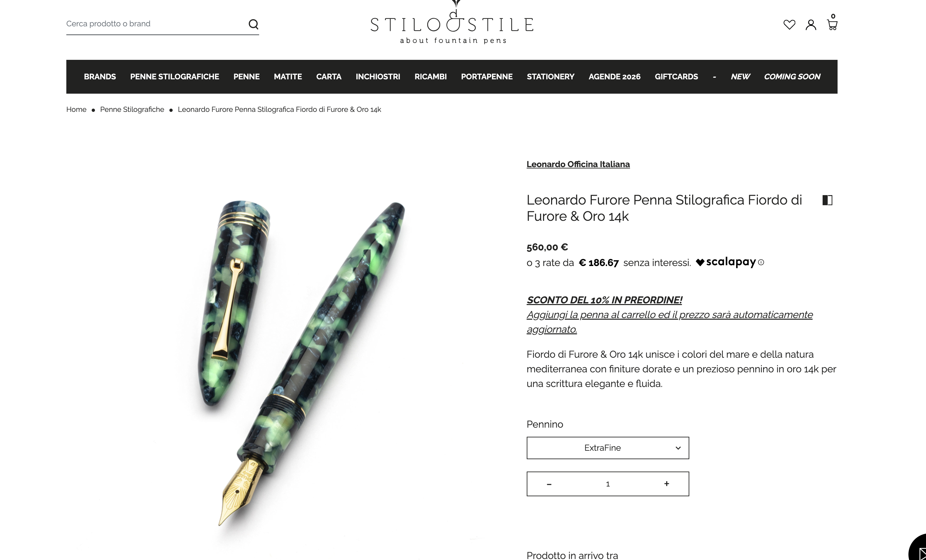Expand the Pennino ExtraFine dropdown
The height and width of the screenshot is (560, 926).
point(608,447)
